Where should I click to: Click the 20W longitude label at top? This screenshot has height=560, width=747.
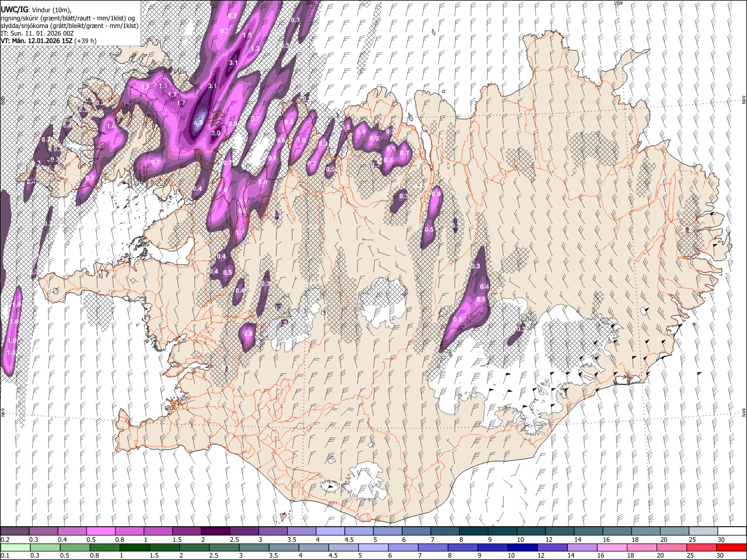310,3
